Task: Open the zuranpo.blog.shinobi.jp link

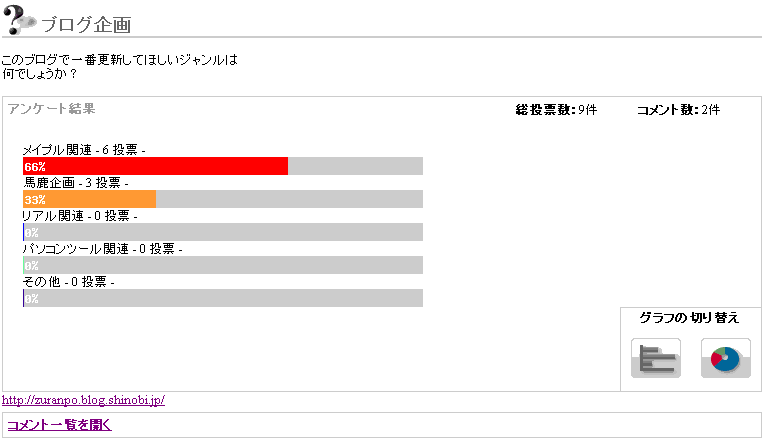Action: click(x=83, y=400)
